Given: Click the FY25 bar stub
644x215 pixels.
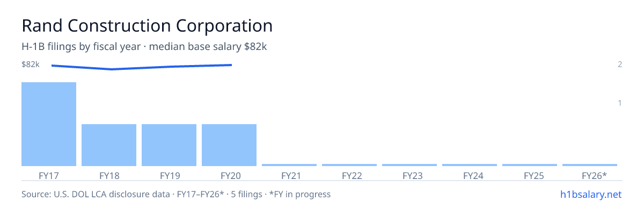Looking at the screenshot, I should click(530, 165).
